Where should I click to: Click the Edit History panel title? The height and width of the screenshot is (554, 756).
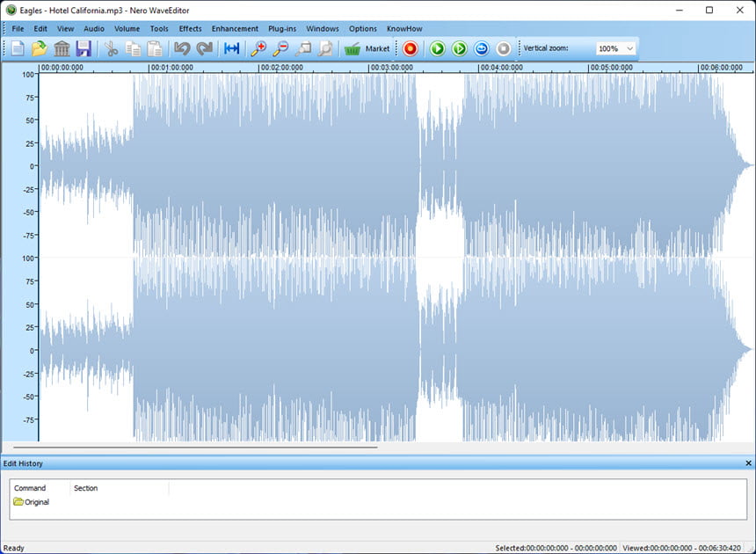(x=23, y=463)
